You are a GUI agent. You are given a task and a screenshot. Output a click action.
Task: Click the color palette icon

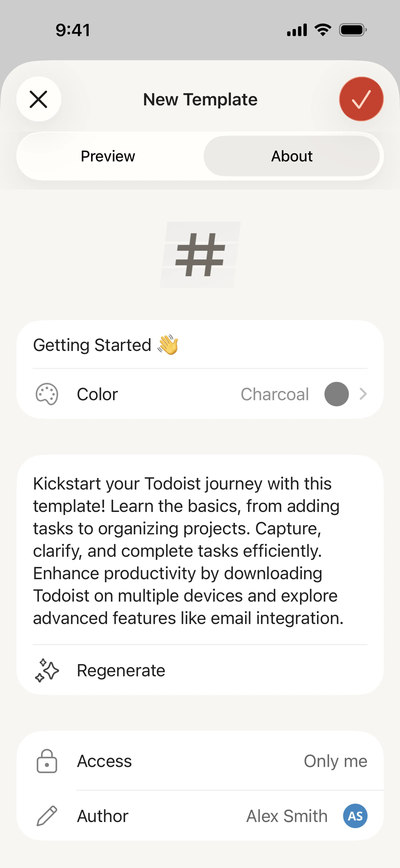[47, 394]
